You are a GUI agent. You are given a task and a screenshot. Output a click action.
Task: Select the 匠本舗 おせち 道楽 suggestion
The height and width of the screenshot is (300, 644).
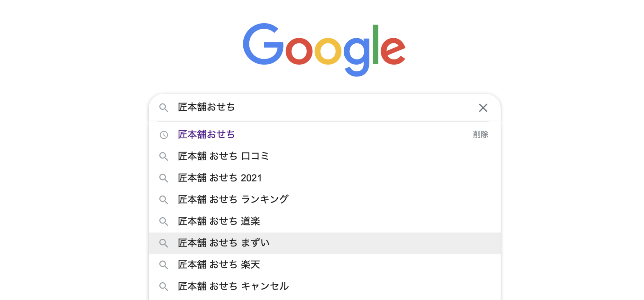click(219, 221)
